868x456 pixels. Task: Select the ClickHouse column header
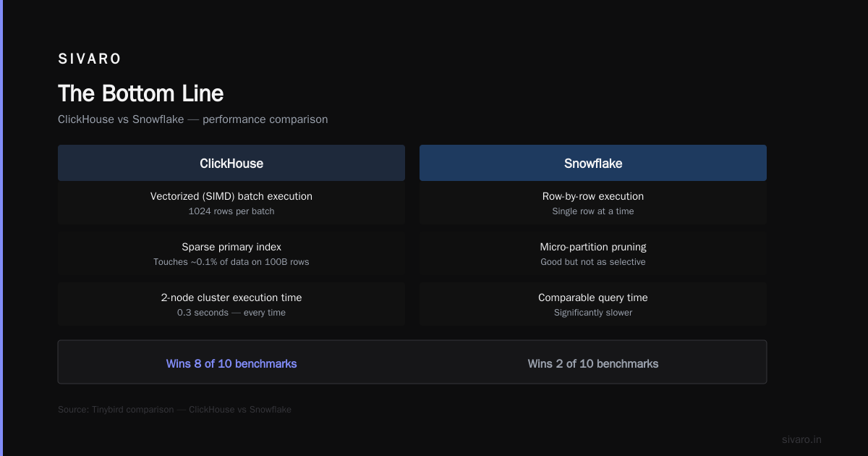click(x=231, y=163)
